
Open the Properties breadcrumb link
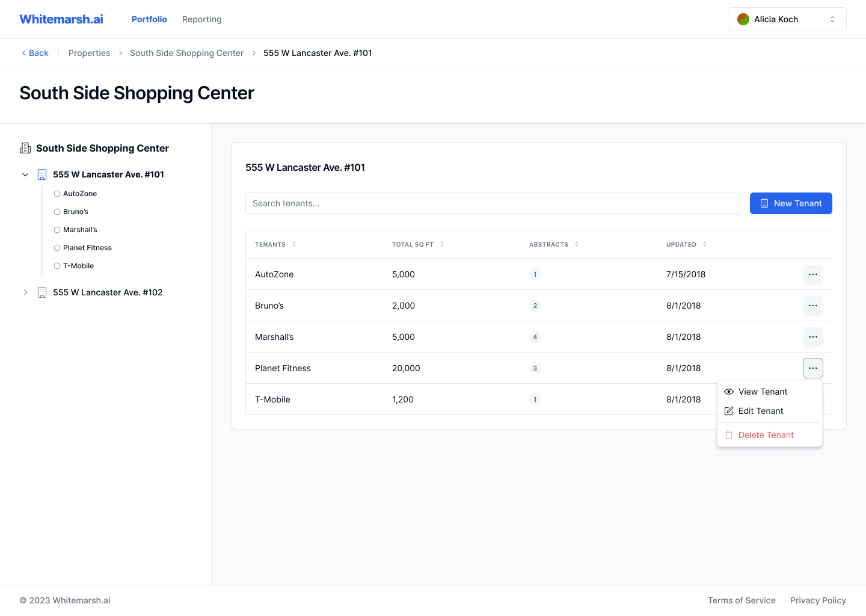pos(90,53)
